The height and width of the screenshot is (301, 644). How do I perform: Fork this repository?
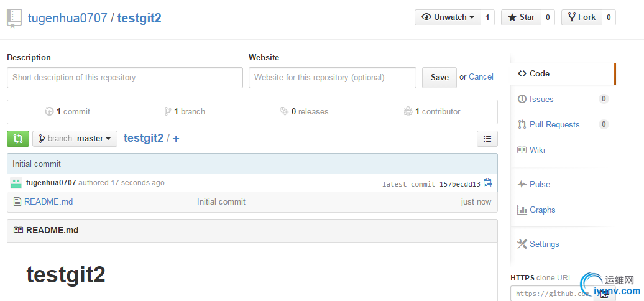pos(582,17)
